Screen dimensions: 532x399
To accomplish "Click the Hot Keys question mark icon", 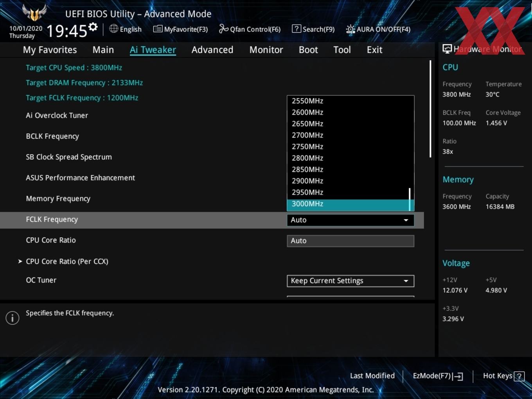I will (x=519, y=376).
